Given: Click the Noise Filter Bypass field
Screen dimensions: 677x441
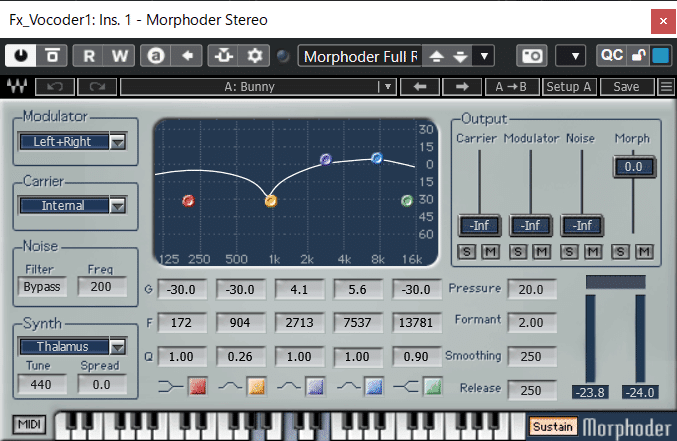Looking at the screenshot, I should pos(42,287).
